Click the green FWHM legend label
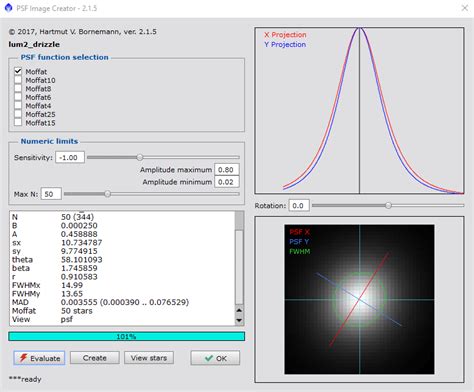This screenshot has width=474, height=392. [300, 251]
